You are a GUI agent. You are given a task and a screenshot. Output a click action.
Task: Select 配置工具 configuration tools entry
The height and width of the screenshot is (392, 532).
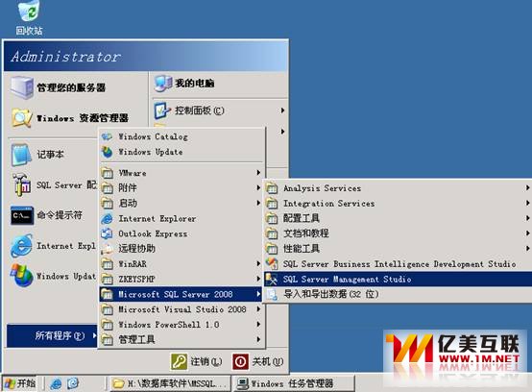398,218
